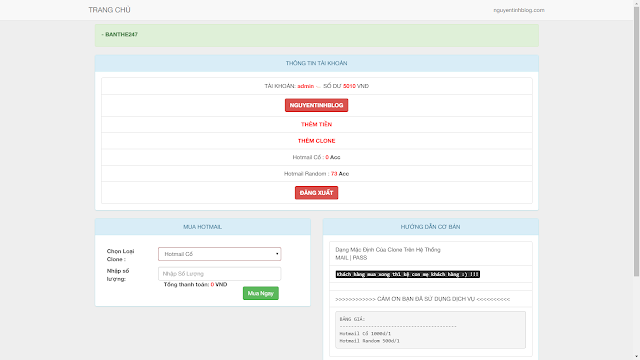Click the Chọn Loại Clone label

[120, 255]
